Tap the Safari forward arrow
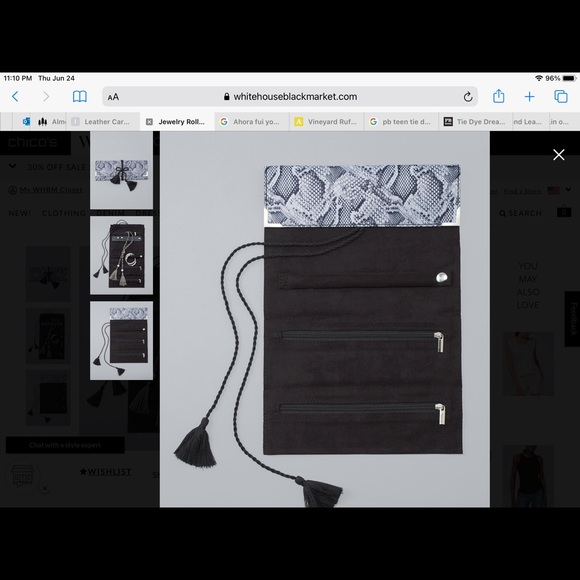The image size is (580, 580). tap(46, 97)
